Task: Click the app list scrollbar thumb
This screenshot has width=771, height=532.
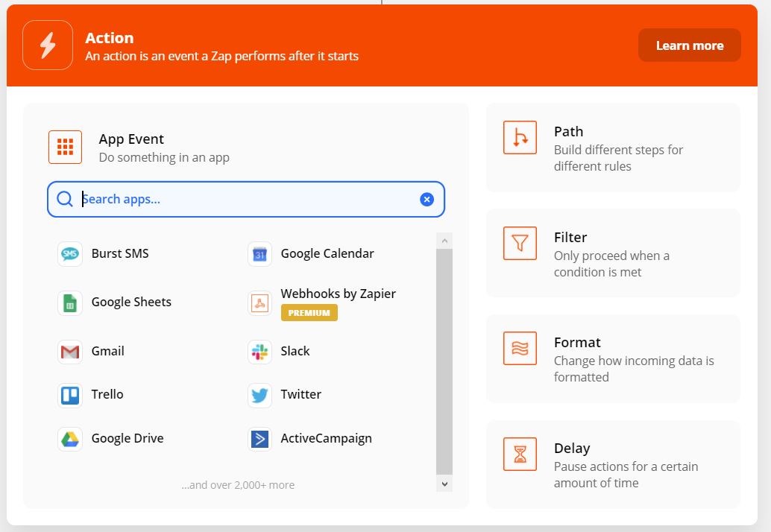Action: point(444,361)
